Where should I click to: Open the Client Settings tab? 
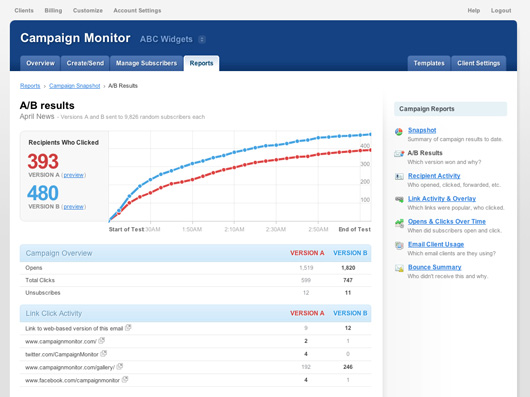tap(479, 63)
